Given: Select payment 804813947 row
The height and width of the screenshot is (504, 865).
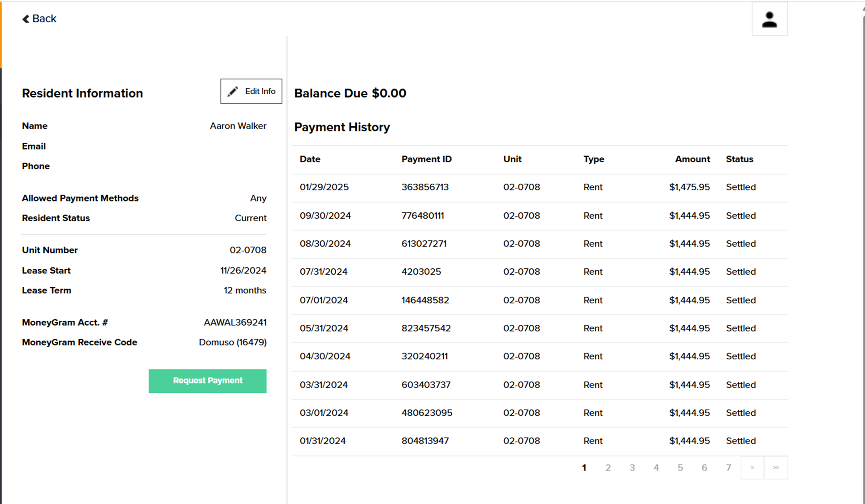Looking at the screenshot, I should tap(425, 441).
